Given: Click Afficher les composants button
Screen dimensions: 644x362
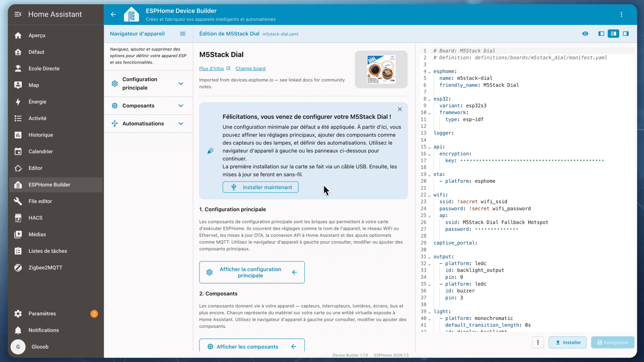Looking at the screenshot, I should (x=252, y=346).
